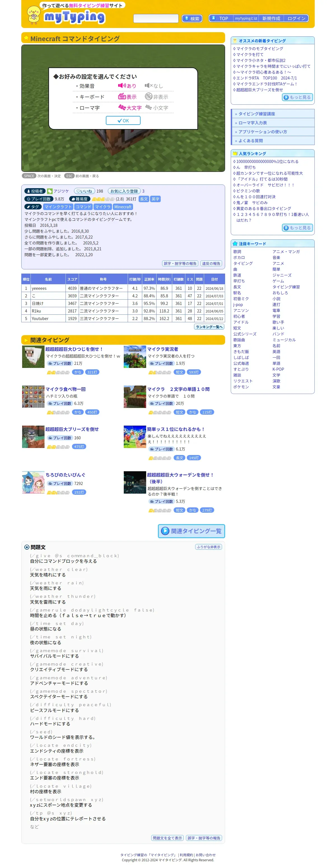Open マイクラ 2文字の単語10問 link

point(178,389)
